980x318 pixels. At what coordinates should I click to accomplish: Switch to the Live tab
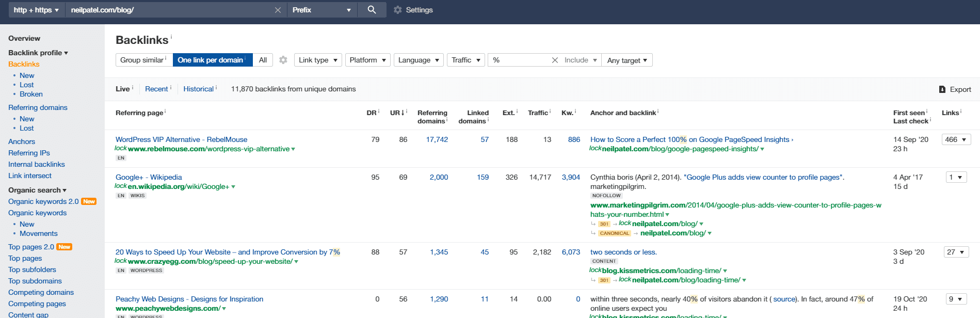pyautogui.click(x=123, y=89)
